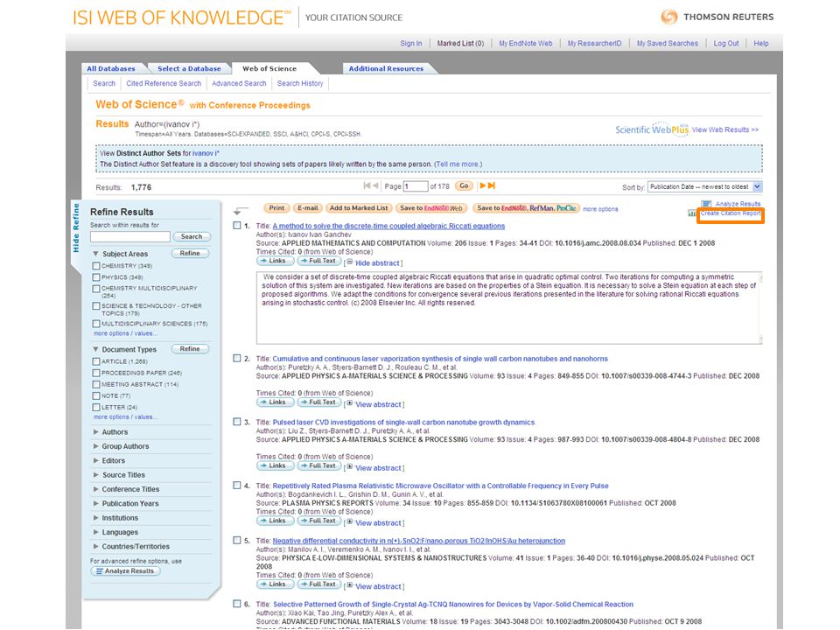Click the search within results field

130,236
